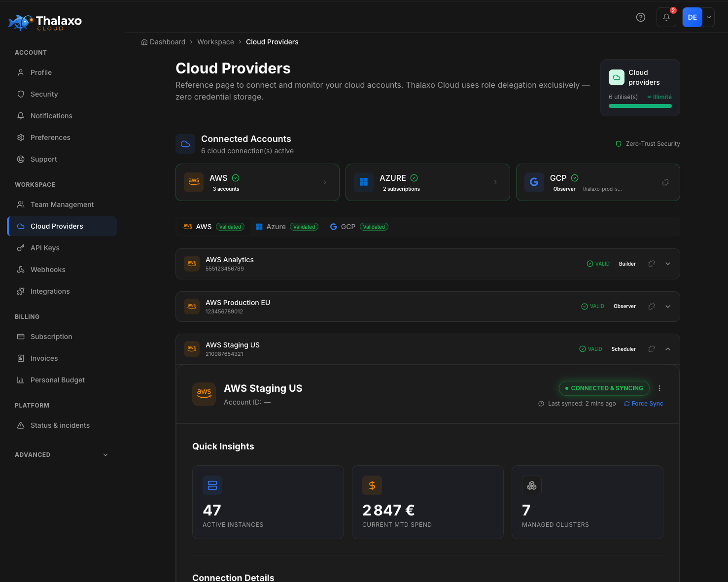
Task: Select Cloud Providers sidebar item
Action: (x=62, y=226)
